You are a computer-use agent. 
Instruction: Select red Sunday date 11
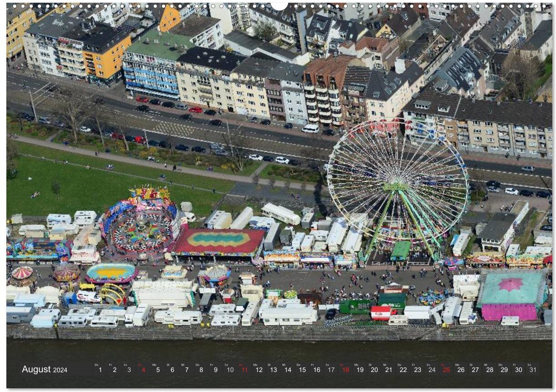pos(244,370)
